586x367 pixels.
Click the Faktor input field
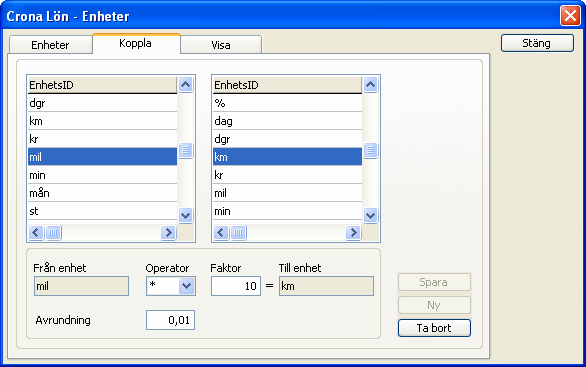click(236, 286)
